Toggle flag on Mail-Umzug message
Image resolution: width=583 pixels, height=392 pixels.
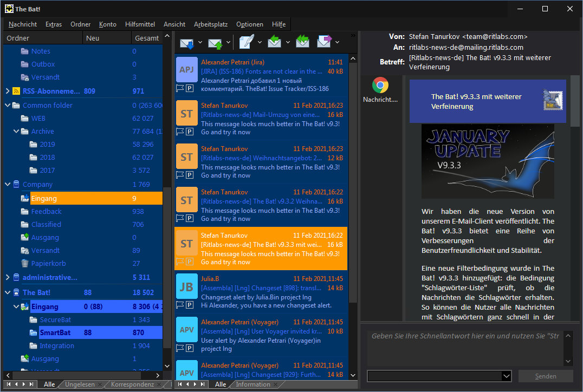[x=180, y=132]
